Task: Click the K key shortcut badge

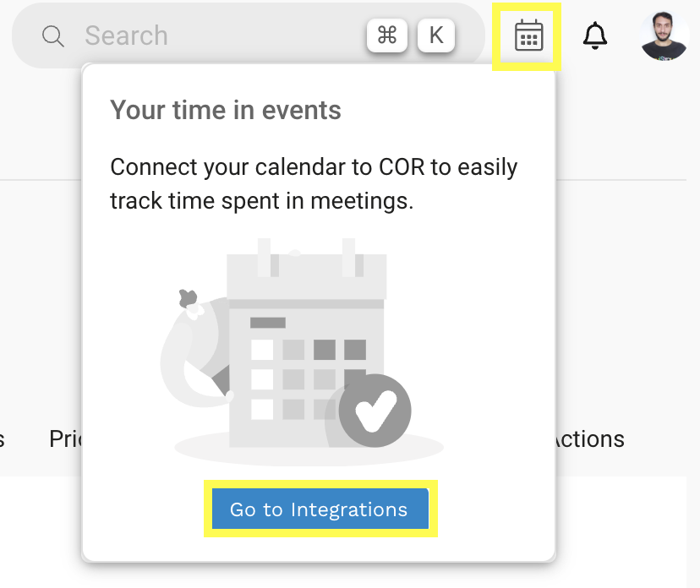Action: 436,35
